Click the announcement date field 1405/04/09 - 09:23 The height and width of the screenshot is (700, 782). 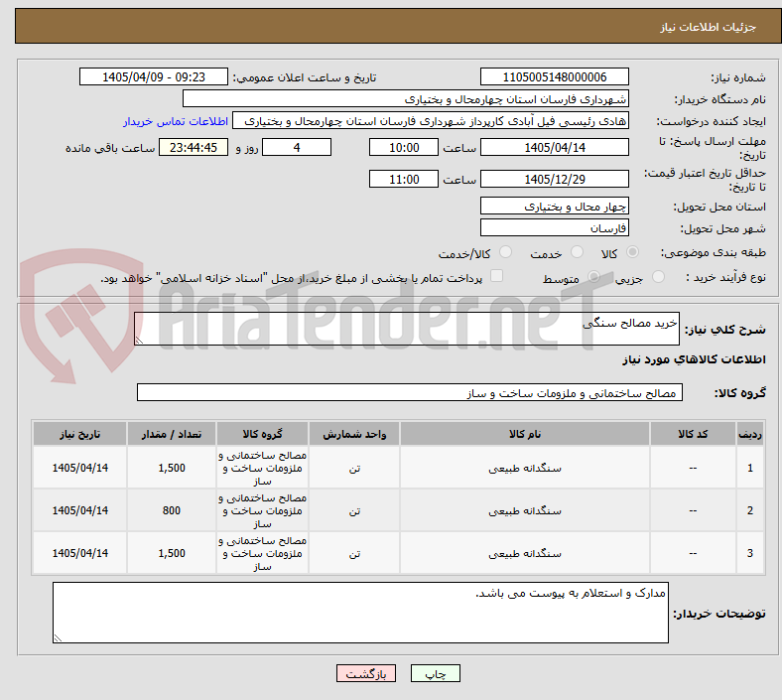pos(154,76)
